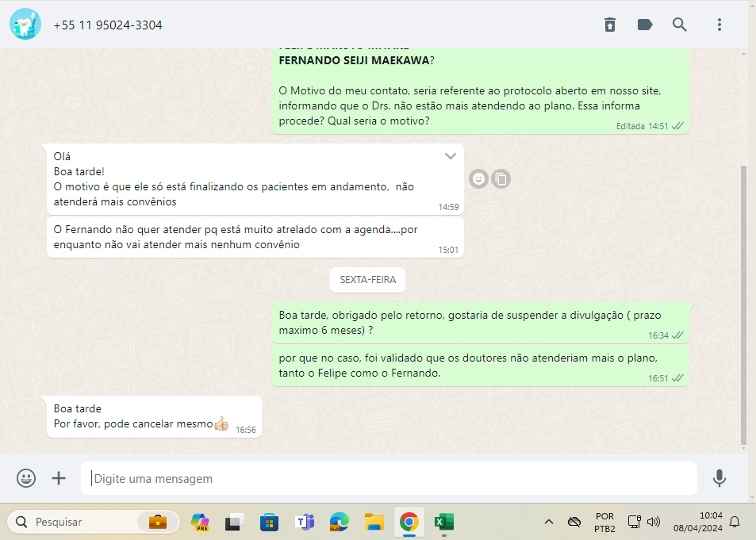Open Microsoft Teams from the taskbar
Viewport: 756px width, 540px height.
(304, 522)
